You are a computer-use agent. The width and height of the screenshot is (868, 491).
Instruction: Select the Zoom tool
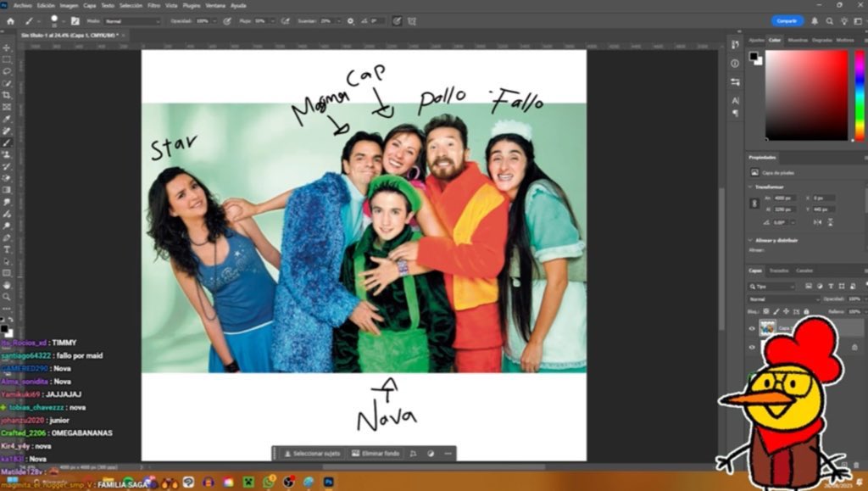(7, 298)
